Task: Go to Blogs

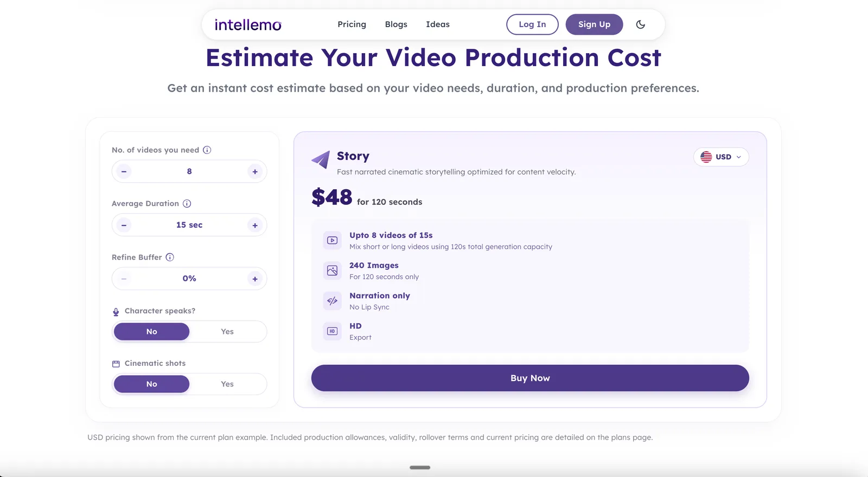Action: (396, 24)
